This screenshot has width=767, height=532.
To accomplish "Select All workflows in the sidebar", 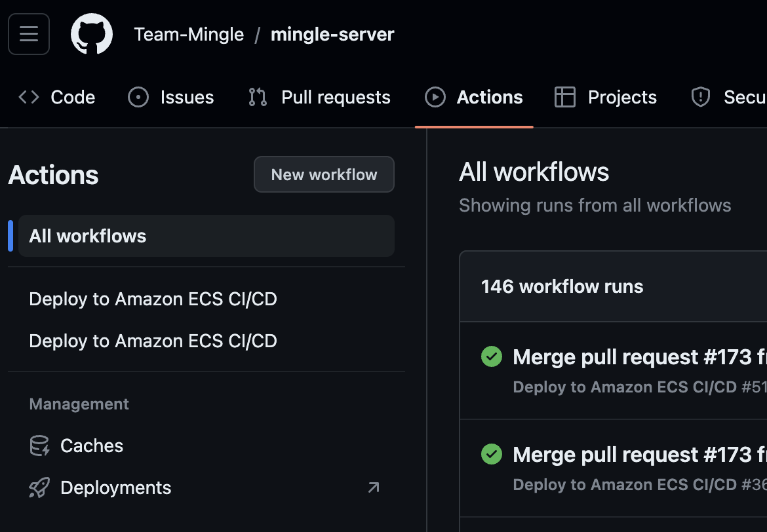I will coord(87,236).
